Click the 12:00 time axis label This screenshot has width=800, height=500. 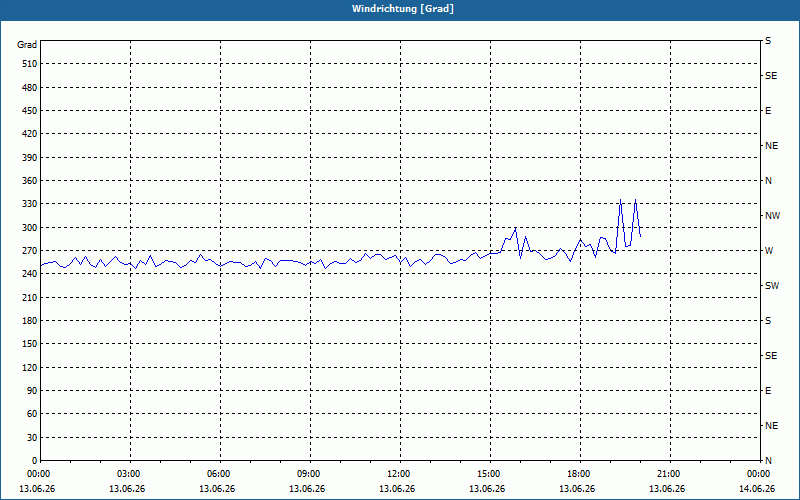[399, 474]
